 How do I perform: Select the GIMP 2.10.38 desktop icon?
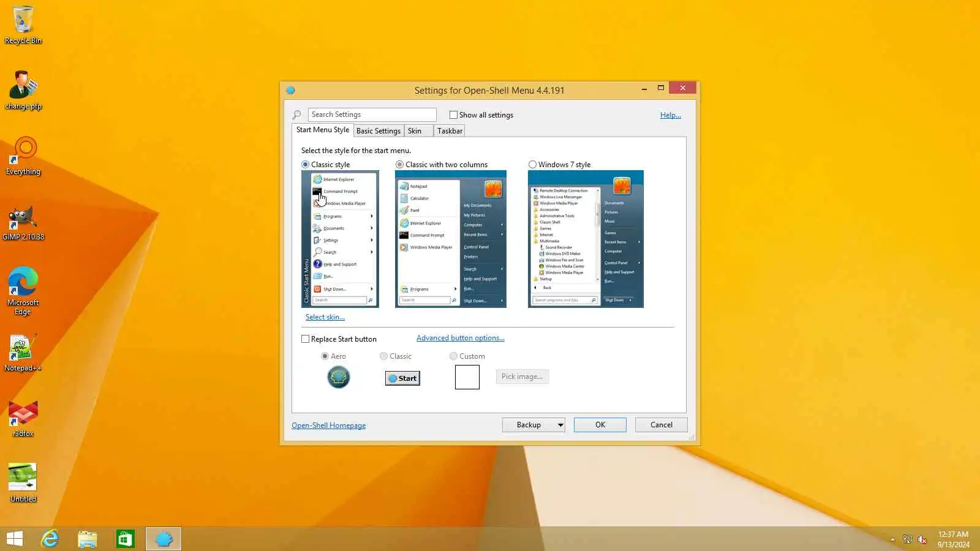[23, 222]
